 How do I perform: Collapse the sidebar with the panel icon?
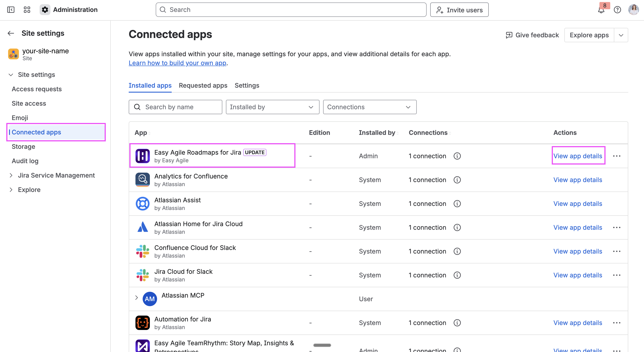pyautogui.click(x=11, y=10)
